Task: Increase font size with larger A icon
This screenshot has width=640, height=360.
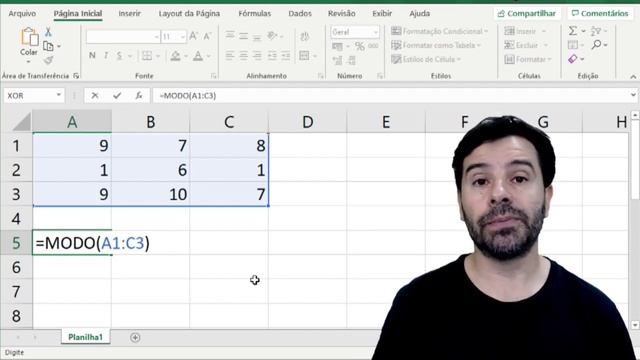Action: coord(194,36)
